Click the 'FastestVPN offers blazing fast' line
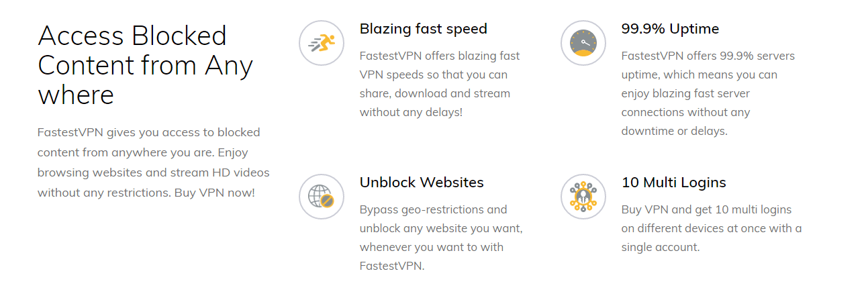This screenshot has height=300, width=868. point(439,56)
